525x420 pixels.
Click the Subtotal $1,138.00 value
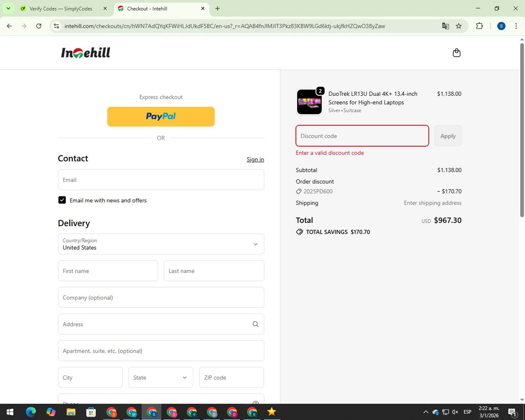pyautogui.click(x=449, y=170)
